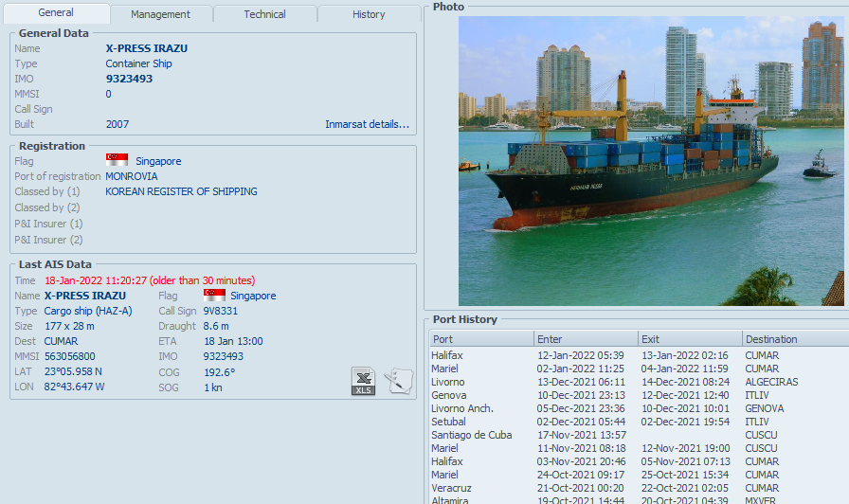Select the Halifax row entered 12-Jan-2022
The image size is (849, 504).
point(639,355)
